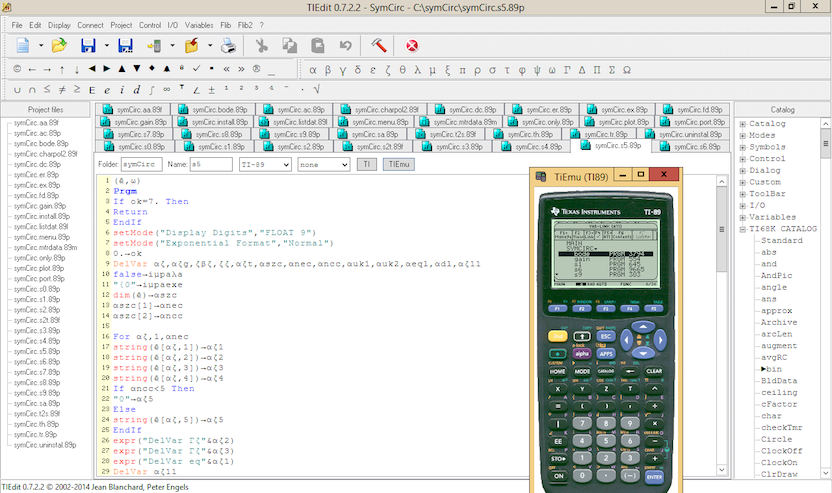Switch to symCirc.s6.89p tab
This screenshot has width=832, height=493.
[x=690, y=146]
